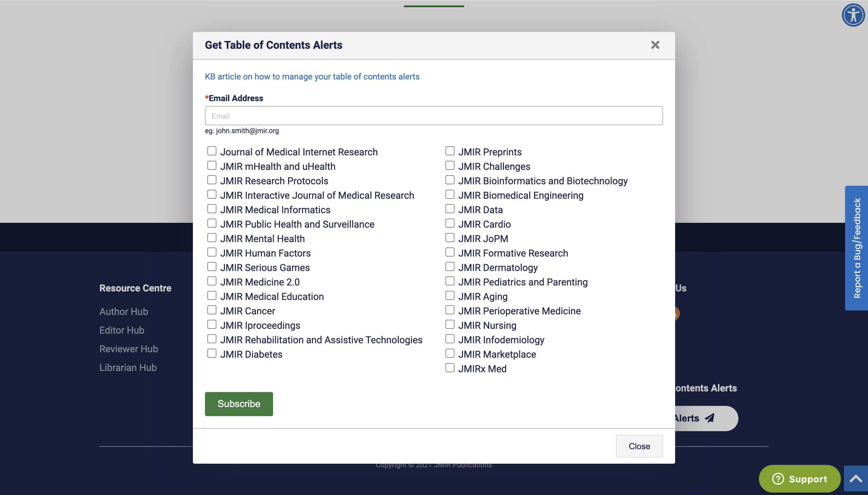Enable the JMIR Preprints checkbox

[x=450, y=151]
